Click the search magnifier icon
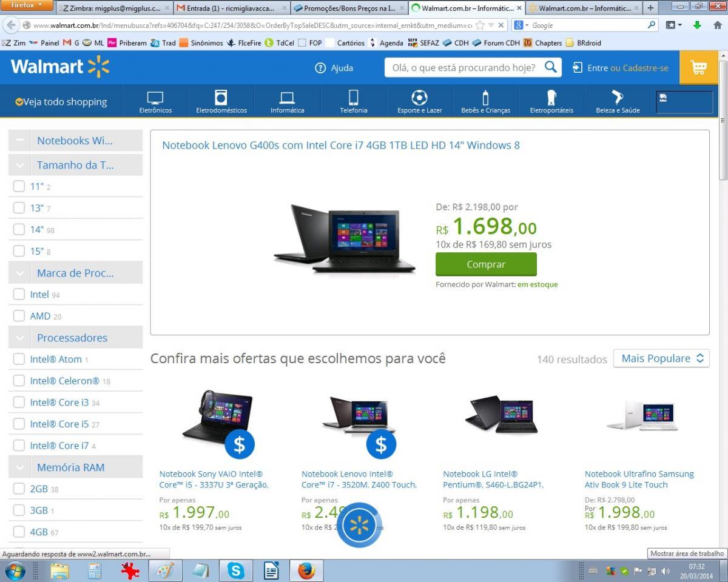 point(550,67)
